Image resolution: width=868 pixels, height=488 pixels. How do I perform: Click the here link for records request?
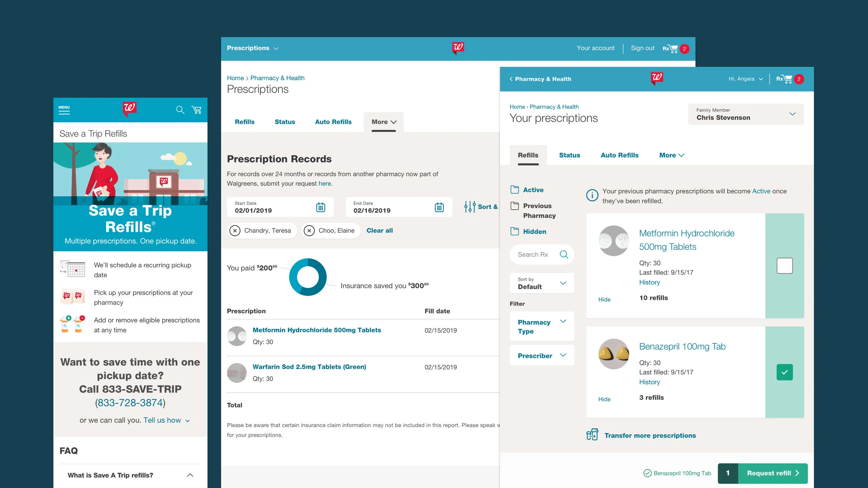pyautogui.click(x=325, y=184)
